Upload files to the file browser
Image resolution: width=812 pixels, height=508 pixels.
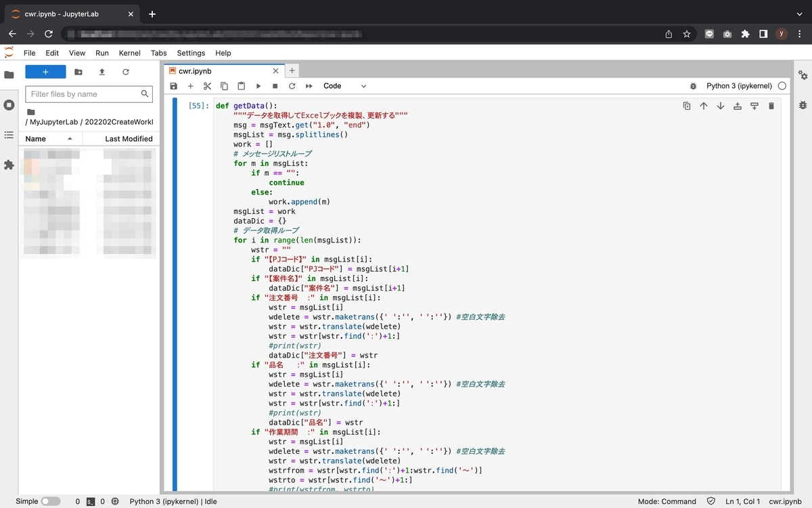pos(101,72)
